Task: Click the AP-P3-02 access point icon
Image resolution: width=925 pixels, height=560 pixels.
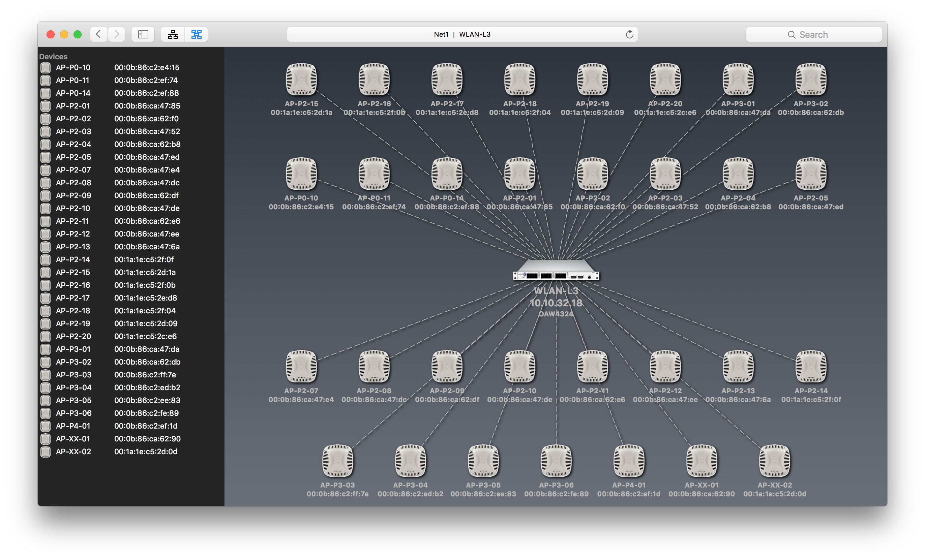Action: point(810,79)
